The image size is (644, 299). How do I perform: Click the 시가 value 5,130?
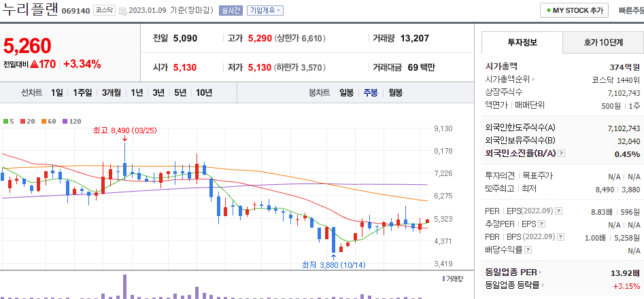click(185, 68)
